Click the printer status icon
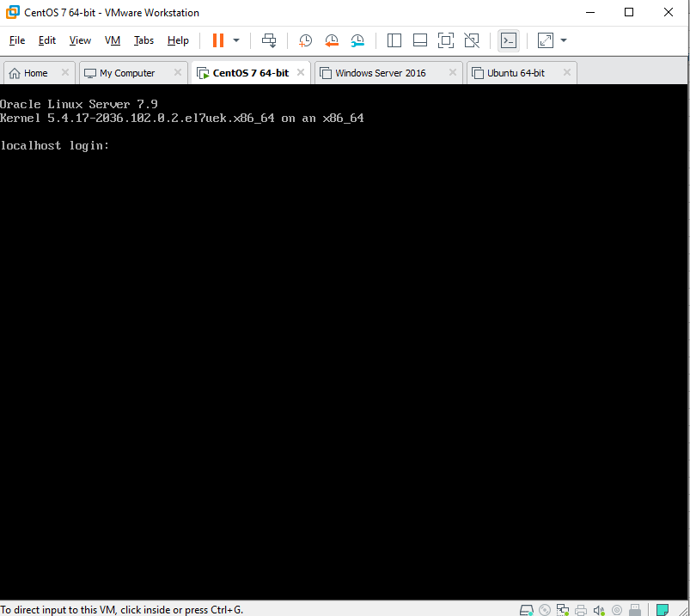 pyautogui.click(x=582, y=608)
